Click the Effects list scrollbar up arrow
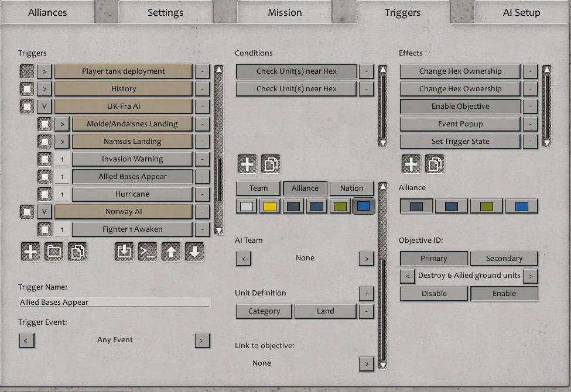 (x=546, y=69)
